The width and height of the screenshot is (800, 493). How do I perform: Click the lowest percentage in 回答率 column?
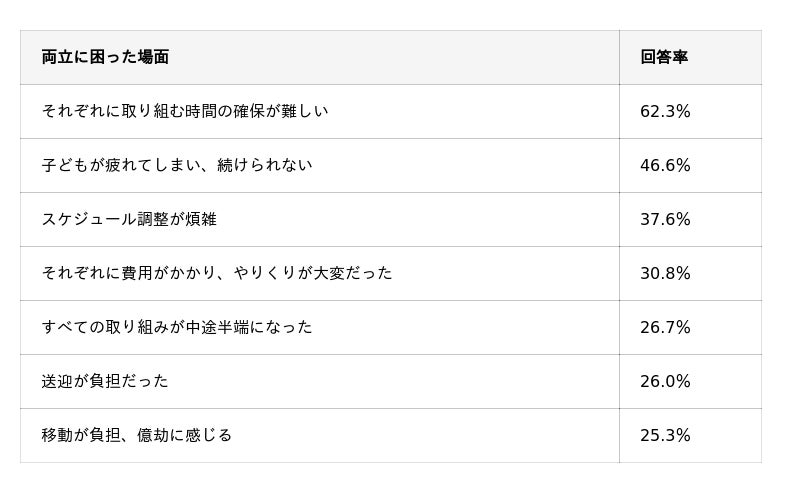[x=665, y=435]
